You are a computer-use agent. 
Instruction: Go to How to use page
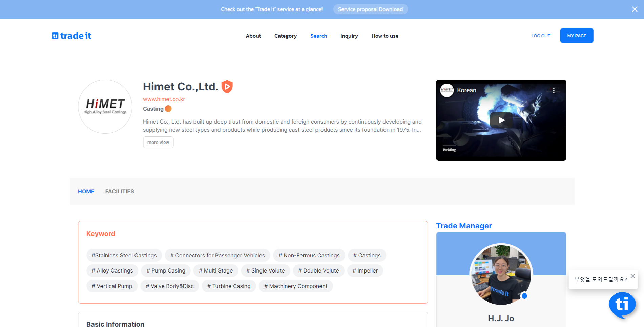[x=385, y=36]
